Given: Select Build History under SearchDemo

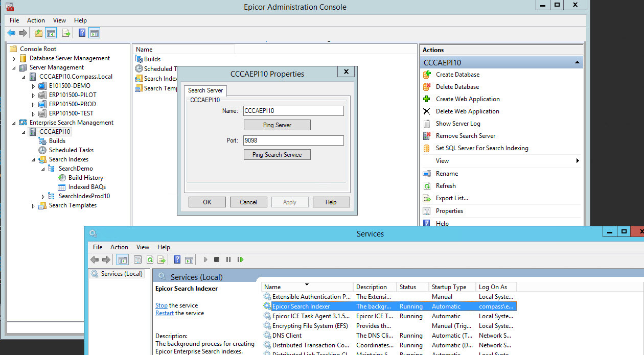Looking at the screenshot, I should pos(86,178).
